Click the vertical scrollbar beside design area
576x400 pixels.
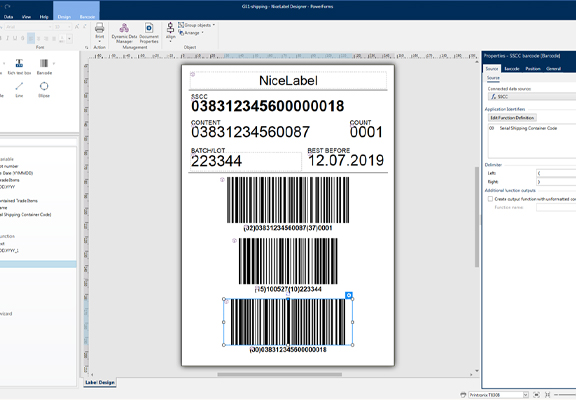point(477,217)
